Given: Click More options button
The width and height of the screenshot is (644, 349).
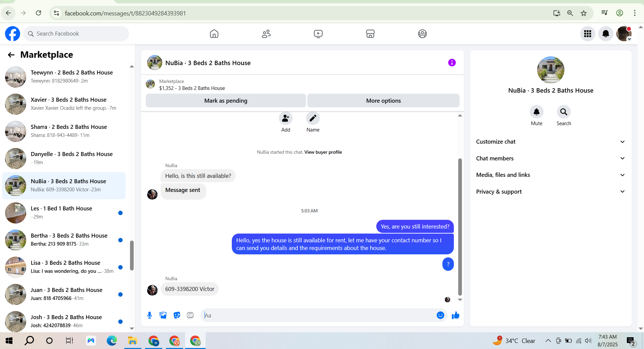Looking at the screenshot, I should [x=383, y=101].
